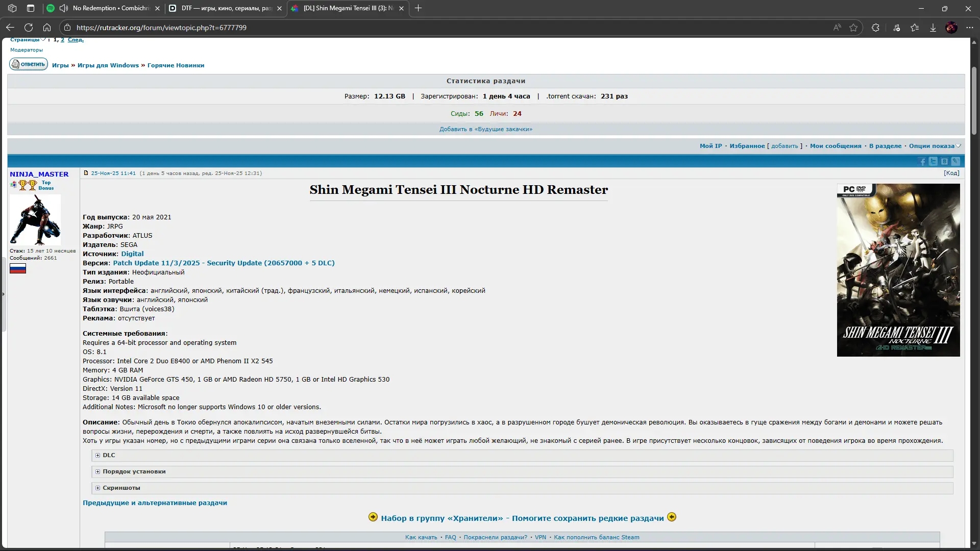Switch to the DTF browser tab
The height and width of the screenshot is (551, 980).
[x=226, y=8]
